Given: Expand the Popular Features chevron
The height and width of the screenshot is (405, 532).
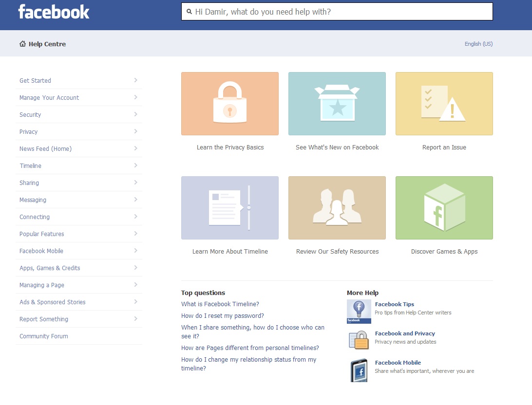Looking at the screenshot, I should click(136, 234).
